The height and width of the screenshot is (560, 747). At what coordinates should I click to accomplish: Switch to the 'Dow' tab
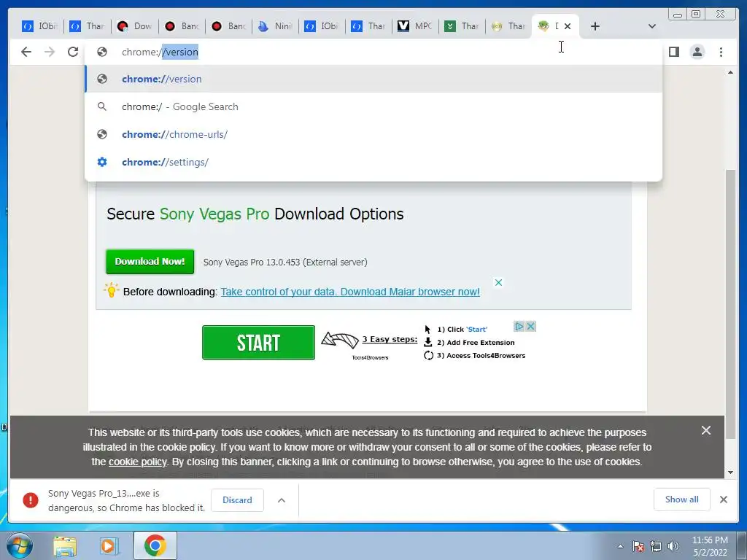[x=135, y=26]
